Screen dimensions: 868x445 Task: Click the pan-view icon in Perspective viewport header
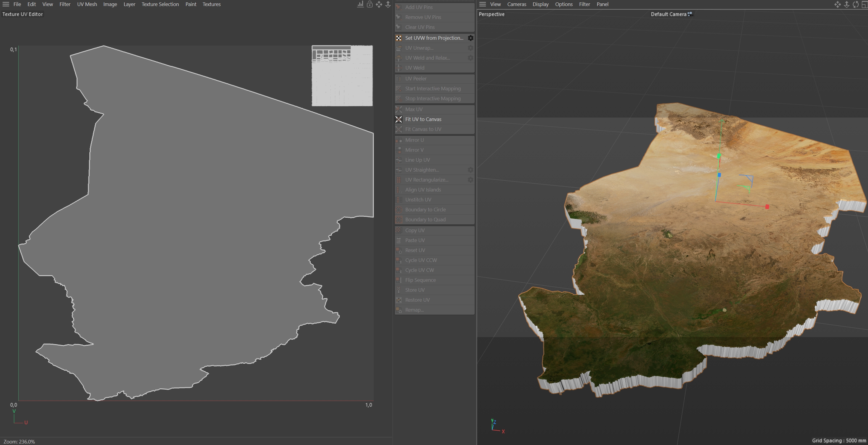click(837, 5)
